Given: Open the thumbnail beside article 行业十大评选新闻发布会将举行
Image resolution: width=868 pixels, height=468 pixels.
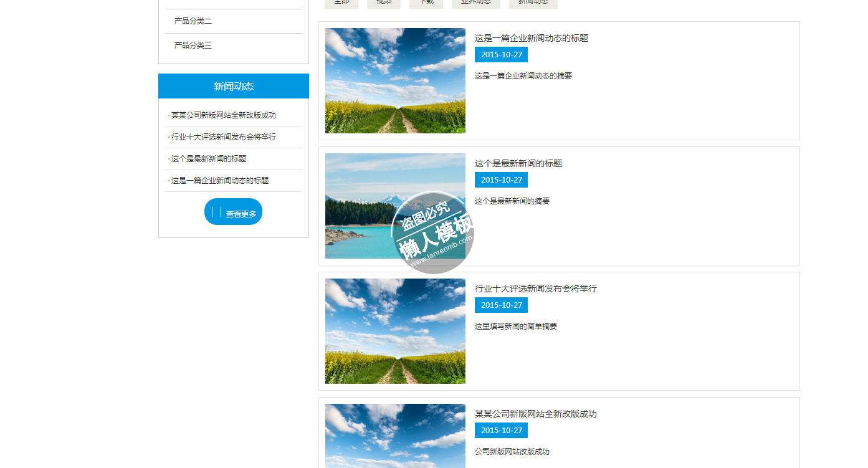Looking at the screenshot, I should (x=395, y=331).
